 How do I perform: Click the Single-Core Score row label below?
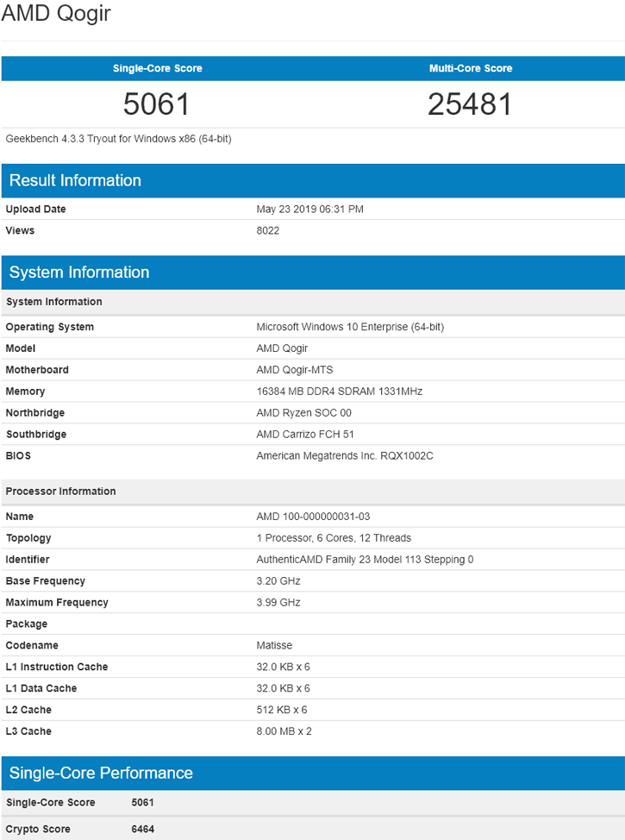point(50,803)
